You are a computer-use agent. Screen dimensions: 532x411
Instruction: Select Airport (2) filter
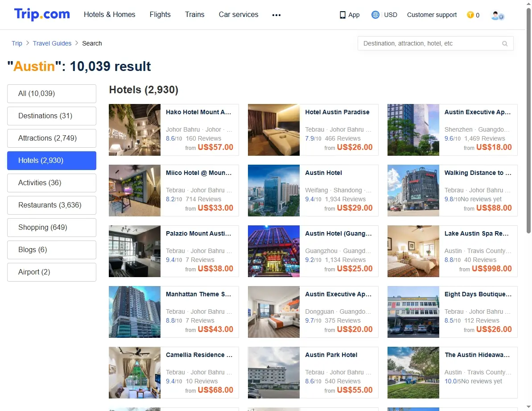point(52,272)
